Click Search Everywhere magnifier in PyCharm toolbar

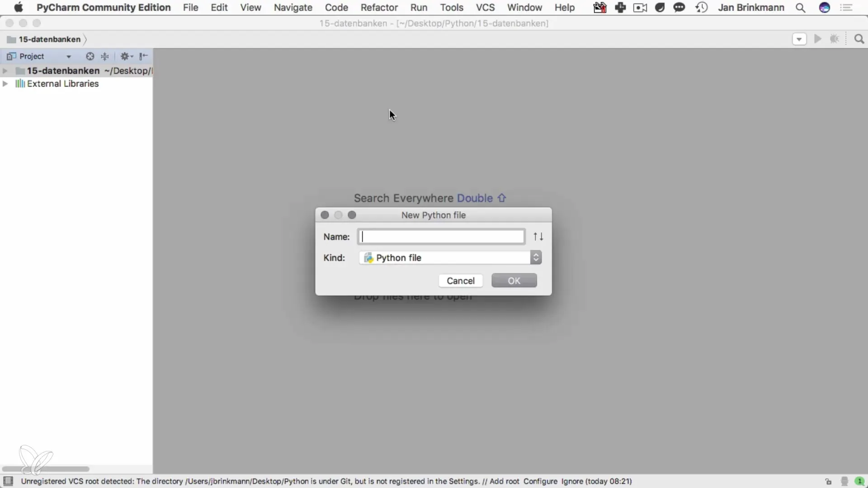[x=859, y=39]
